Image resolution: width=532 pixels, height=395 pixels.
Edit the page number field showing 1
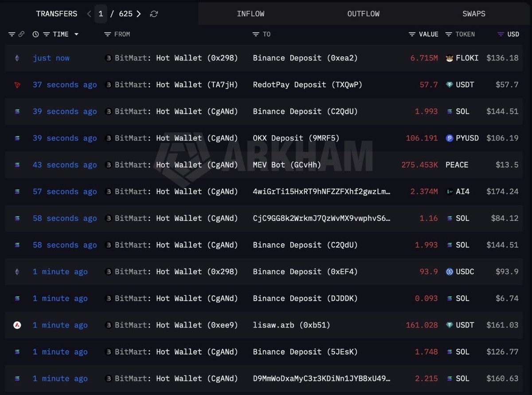pyautogui.click(x=101, y=14)
